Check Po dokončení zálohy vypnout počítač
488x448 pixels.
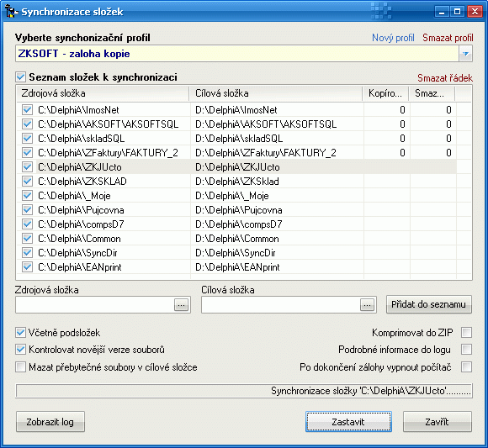click(466, 366)
